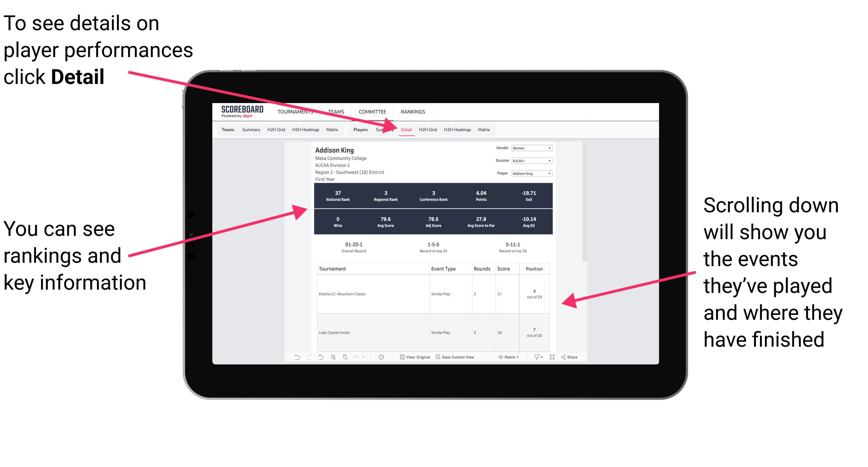This screenshot has width=868, height=467.
Task: Select the Players tab
Action: 358,129
